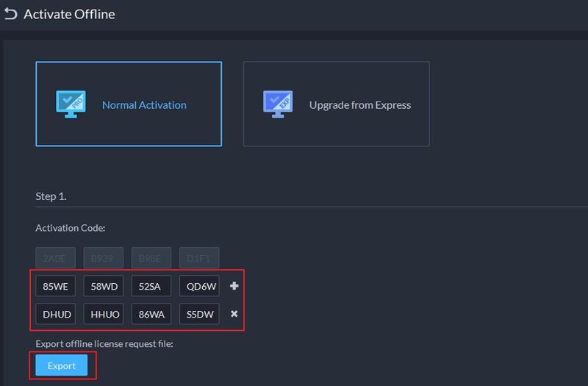Screen dimensions: 588x386
Task: Click the DHUD activation code field
Action: [56, 314]
